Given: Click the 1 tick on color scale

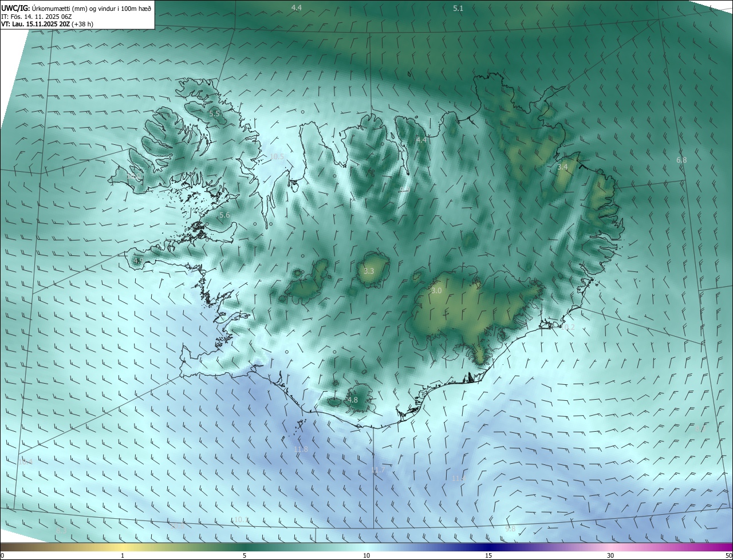Looking at the screenshot, I should pyautogui.click(x=123, y=555).
